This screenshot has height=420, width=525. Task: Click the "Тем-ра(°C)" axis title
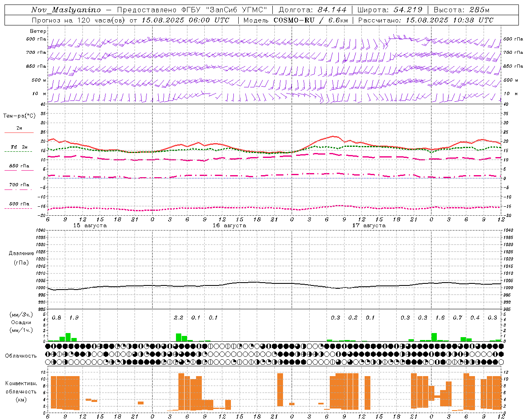[19, 116]
